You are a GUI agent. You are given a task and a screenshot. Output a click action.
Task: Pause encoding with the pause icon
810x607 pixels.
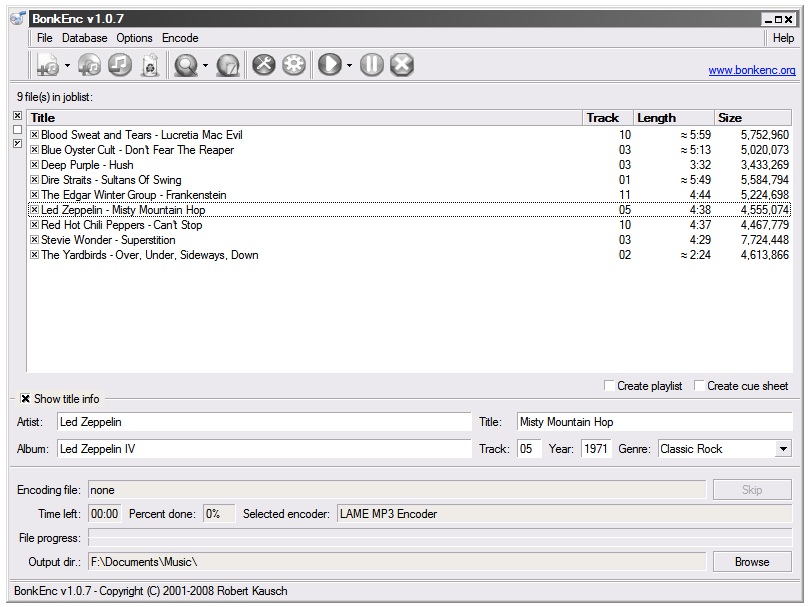pyautogui.click(x=372, y=65)
